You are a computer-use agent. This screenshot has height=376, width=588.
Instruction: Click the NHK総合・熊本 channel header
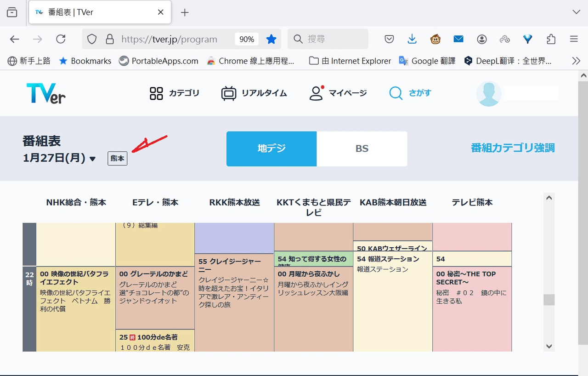click(x=76, y=202)
